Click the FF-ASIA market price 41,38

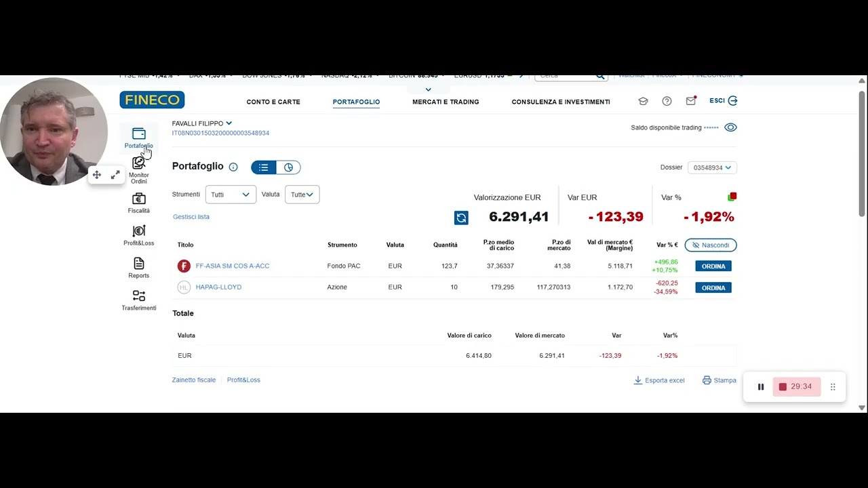(561, 266)
